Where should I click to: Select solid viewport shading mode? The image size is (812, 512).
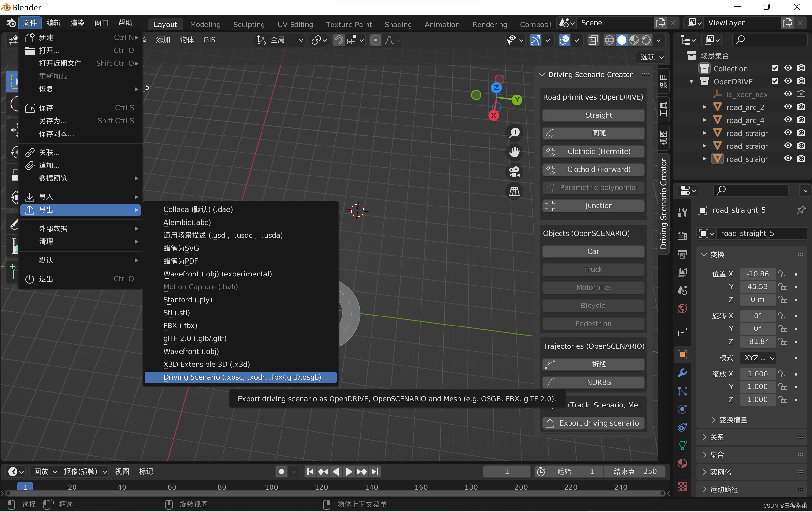tap(621, 40)
